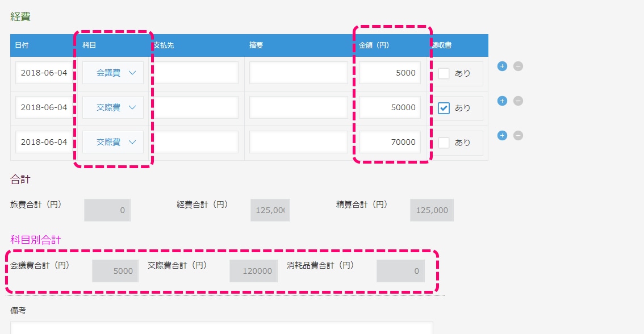Delete the 50000 yen expense row
Screen dimensions: 644x334
[518, 101]
